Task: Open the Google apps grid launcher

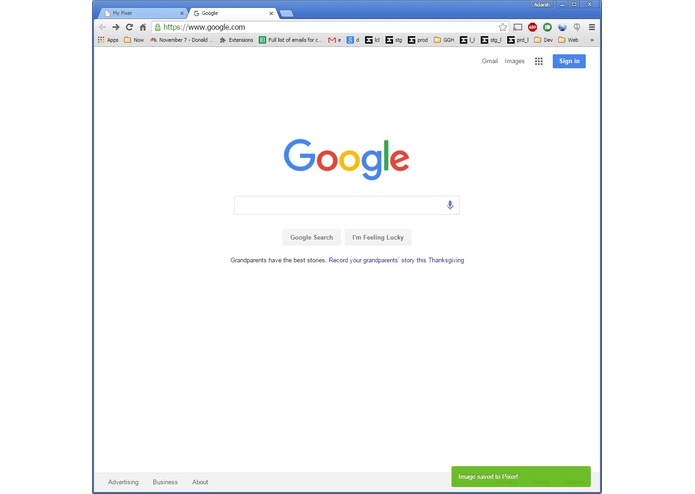Action: click(539, 61)
